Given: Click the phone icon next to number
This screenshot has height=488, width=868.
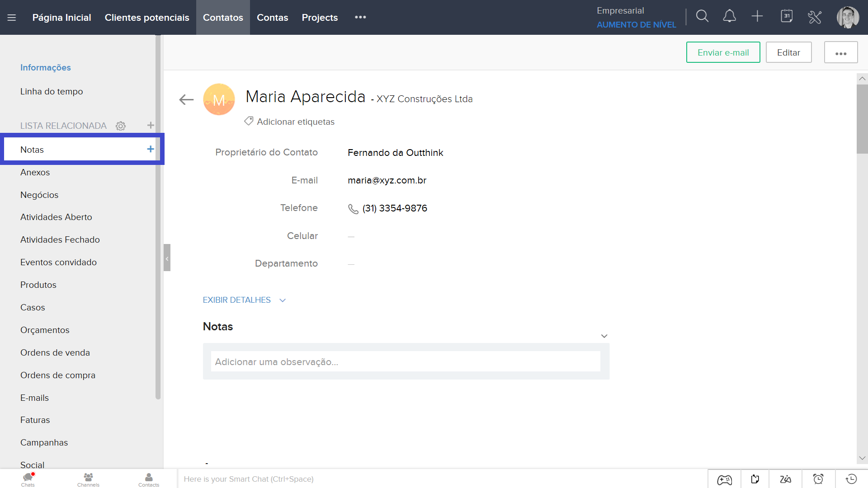Looking at the screenshot, I should (353, 209).
